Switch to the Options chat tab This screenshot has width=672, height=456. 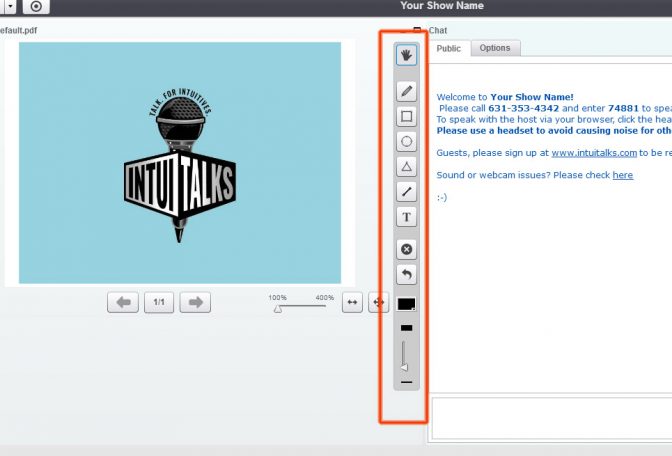[495, 48]
